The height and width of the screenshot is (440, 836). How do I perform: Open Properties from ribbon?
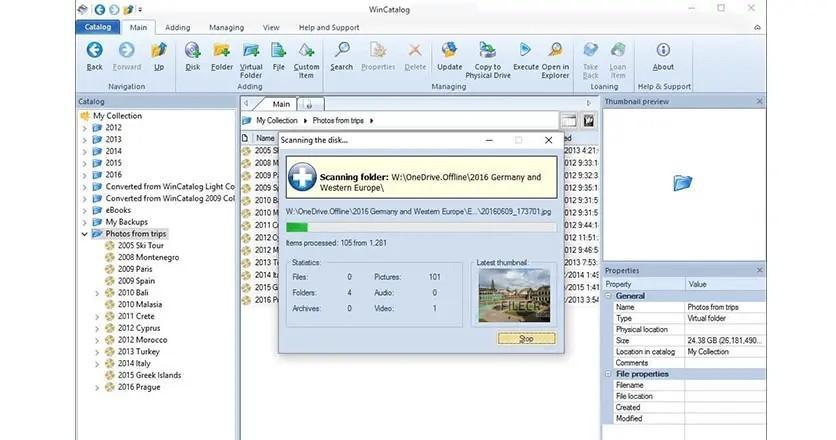(x=378, y=56)
